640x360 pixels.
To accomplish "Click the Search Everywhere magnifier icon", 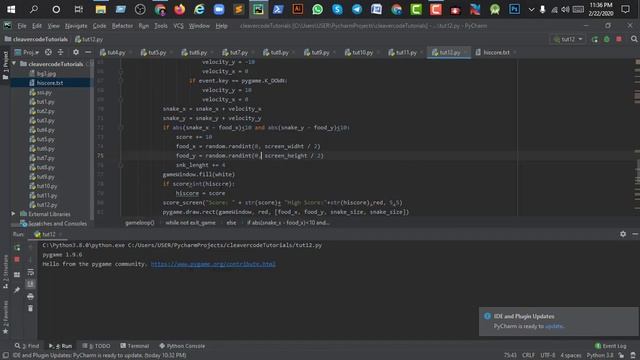I will 634,39.
